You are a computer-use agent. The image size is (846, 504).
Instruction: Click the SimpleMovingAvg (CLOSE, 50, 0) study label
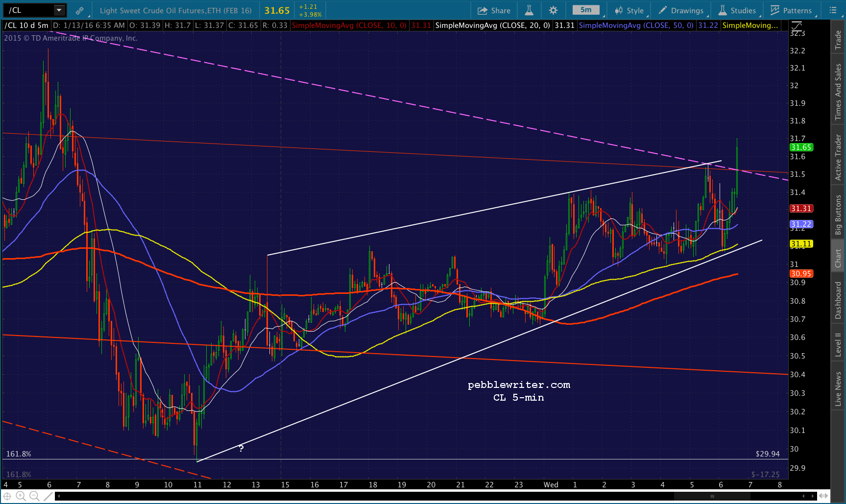point(636,25)
